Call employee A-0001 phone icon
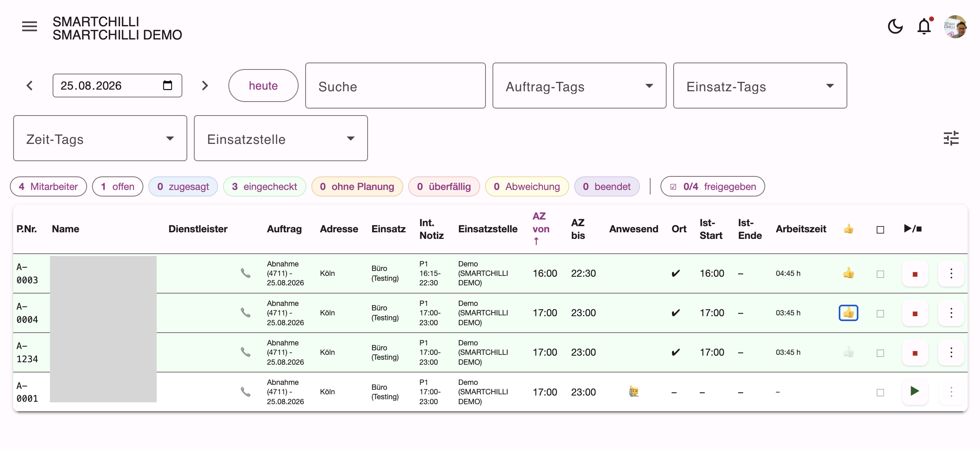 tap(246, 392)
